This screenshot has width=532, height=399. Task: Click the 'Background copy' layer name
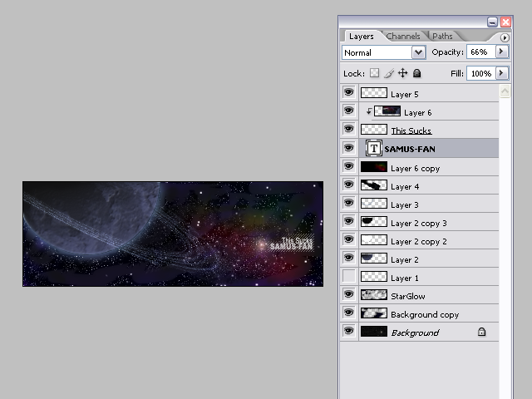coord(425,315)
